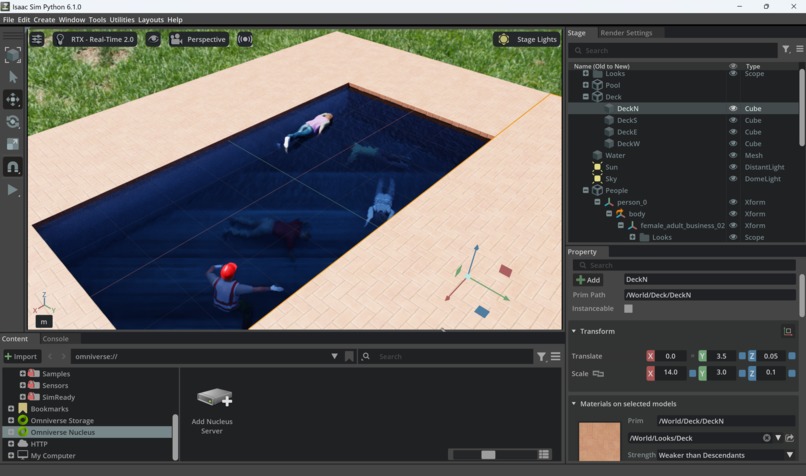Toggle visibility of DeckW

(x=733, y=144)
